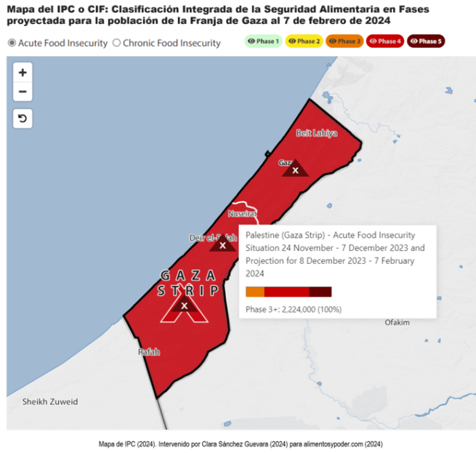Select the Chronic Food Insecurity radio button
Viewport: 476px width, 453px height.
[116, 43]
